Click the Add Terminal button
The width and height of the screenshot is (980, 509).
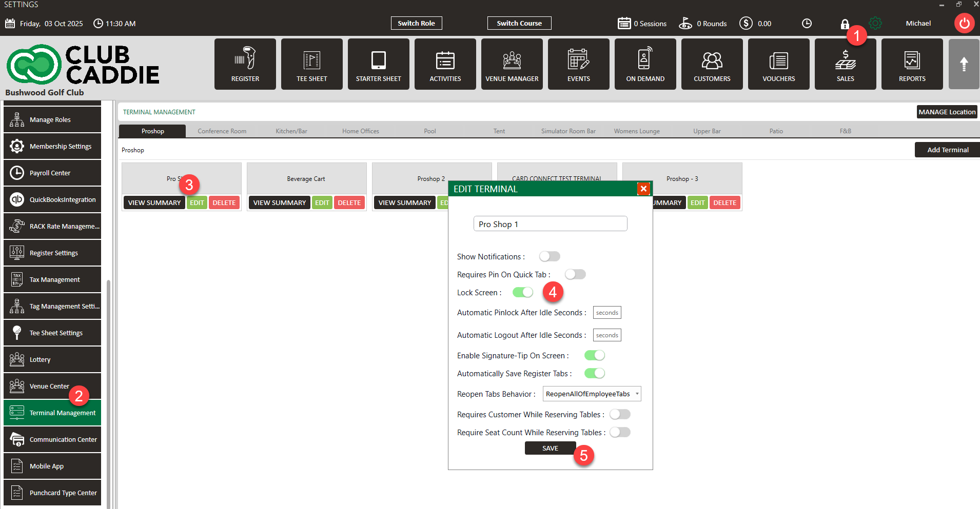tap(948, 150)
